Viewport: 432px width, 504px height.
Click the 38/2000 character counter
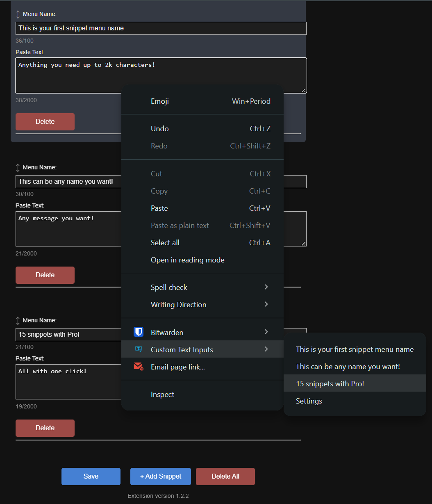[26, 100]
